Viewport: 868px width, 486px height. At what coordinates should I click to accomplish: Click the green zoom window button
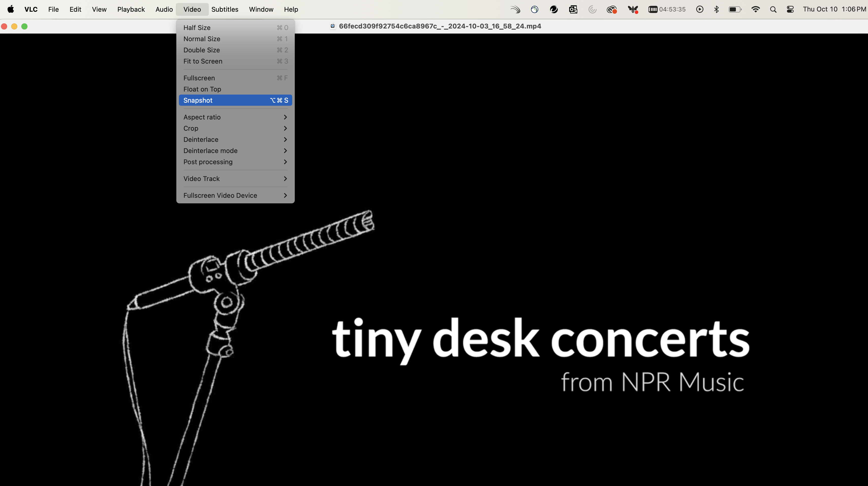click(x=24, y=26)
